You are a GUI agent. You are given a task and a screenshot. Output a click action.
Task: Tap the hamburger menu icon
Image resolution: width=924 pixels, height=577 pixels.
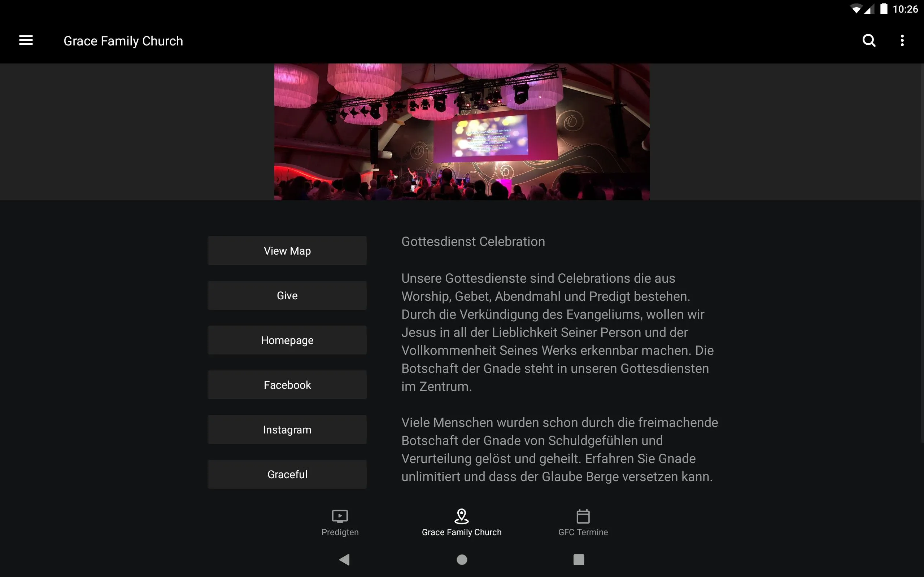(x=26, y=40)
